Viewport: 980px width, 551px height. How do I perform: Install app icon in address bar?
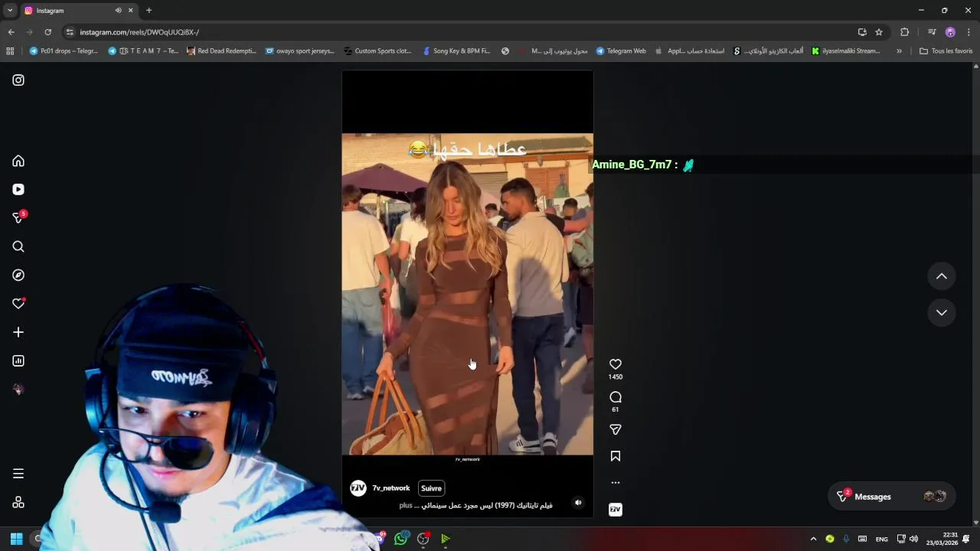(862, 32)
